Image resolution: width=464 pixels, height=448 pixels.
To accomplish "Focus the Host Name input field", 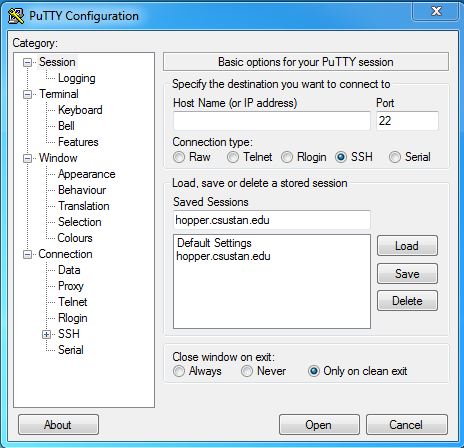I will pyautogui.click(x=272, y=121).
